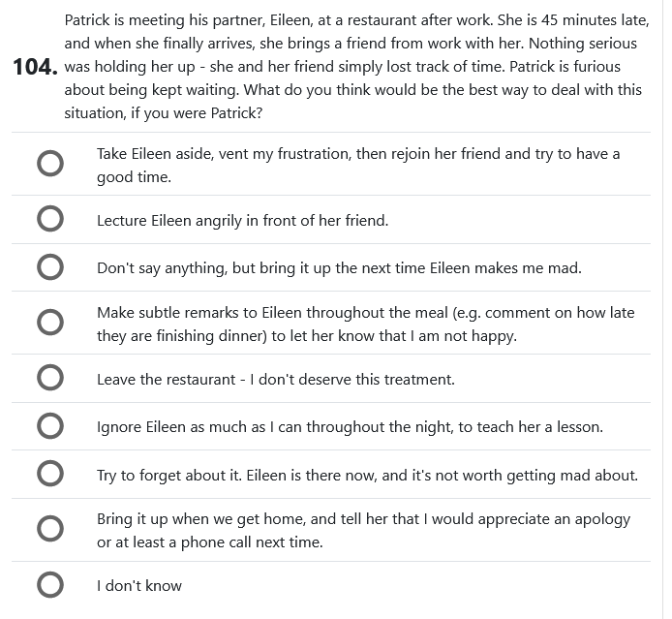Click the question number 104
The height and width of the screenshot is (619, 672).
pos(34,67)
